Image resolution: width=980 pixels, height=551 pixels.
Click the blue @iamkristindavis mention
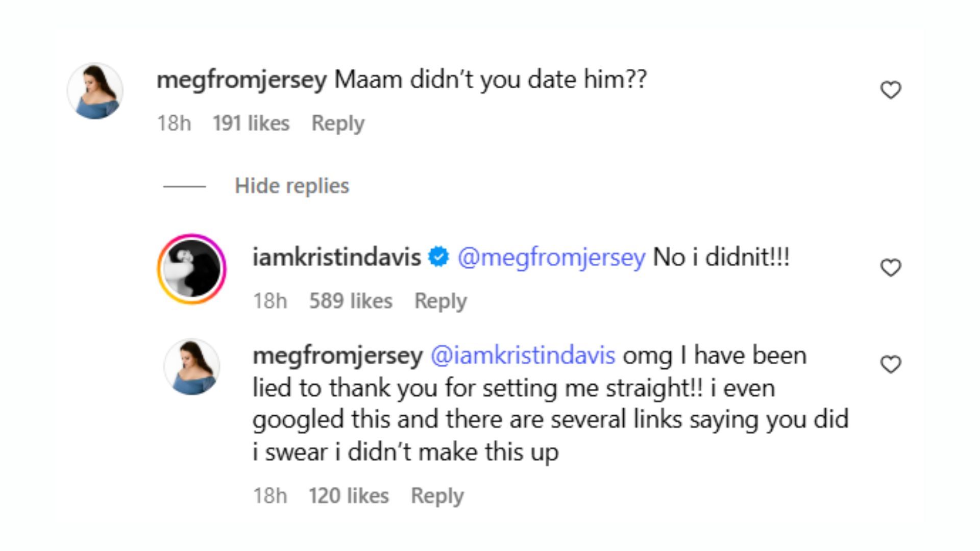[523, 356]
